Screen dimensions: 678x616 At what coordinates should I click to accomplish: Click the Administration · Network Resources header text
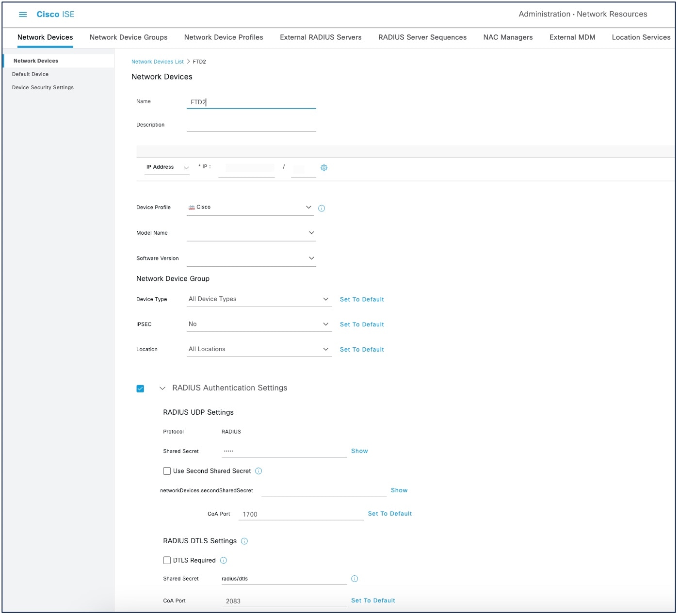coord(583,14)
